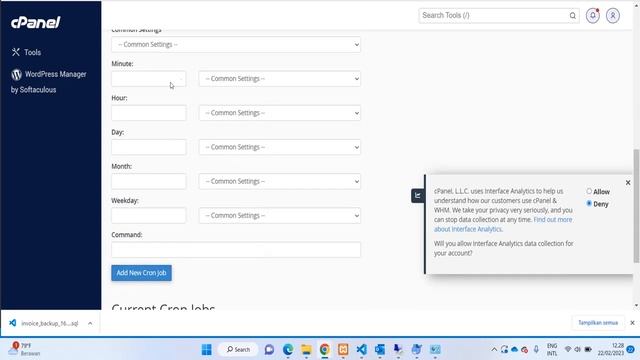The image size is (640, 360).
Task: Open WordPress Manager by Softaculous
Action: [49, 82]
